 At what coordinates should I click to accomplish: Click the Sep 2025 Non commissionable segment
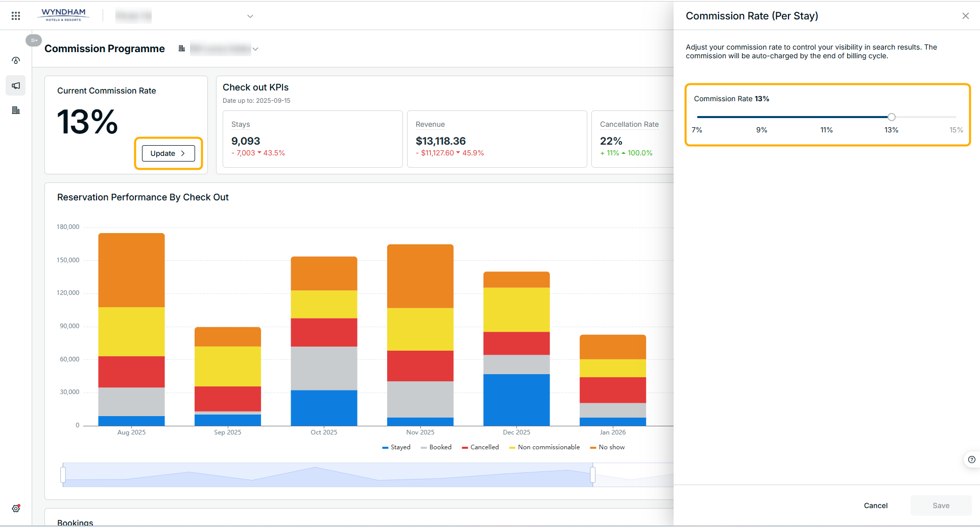[x=228, y=366]
